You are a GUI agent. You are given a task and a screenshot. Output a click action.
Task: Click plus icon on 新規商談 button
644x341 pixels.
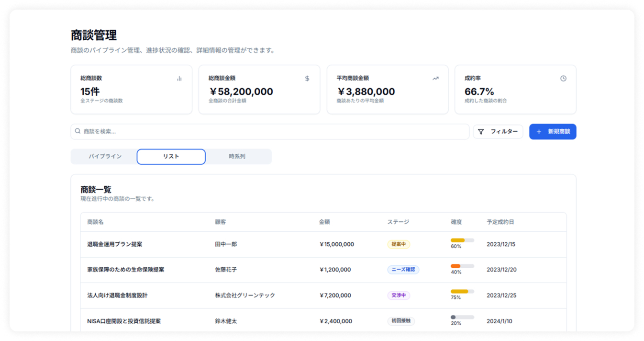click(539, 132)
